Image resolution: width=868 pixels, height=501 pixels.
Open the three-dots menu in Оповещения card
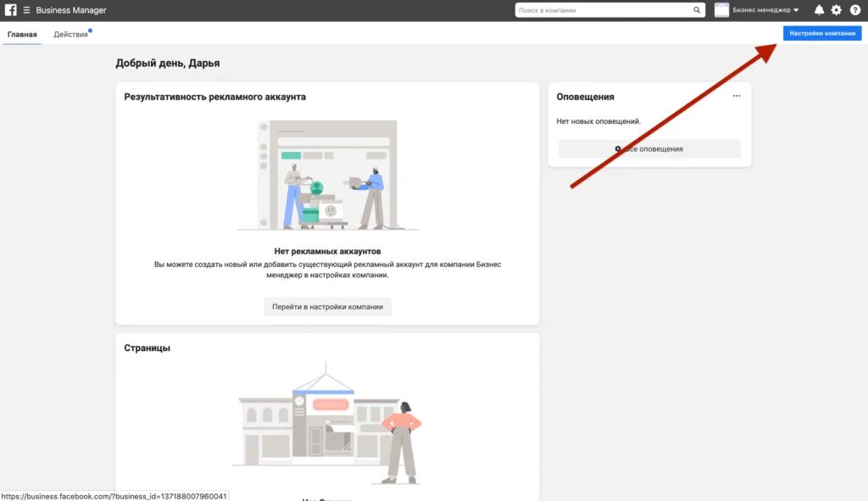(x=737, y=96)
